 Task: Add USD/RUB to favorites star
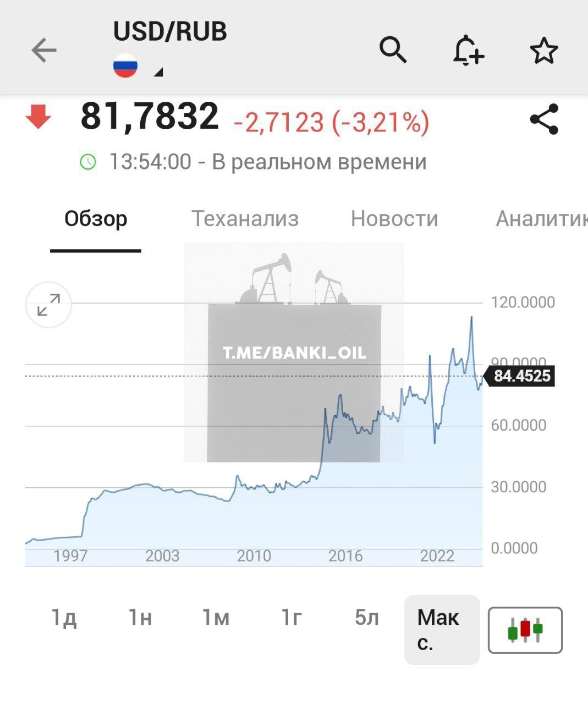tap(544, 51)
